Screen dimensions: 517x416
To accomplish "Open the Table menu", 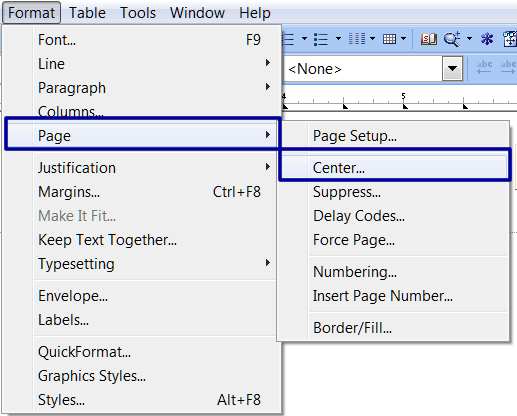I will pyautogui.click(x=87, y=13).
